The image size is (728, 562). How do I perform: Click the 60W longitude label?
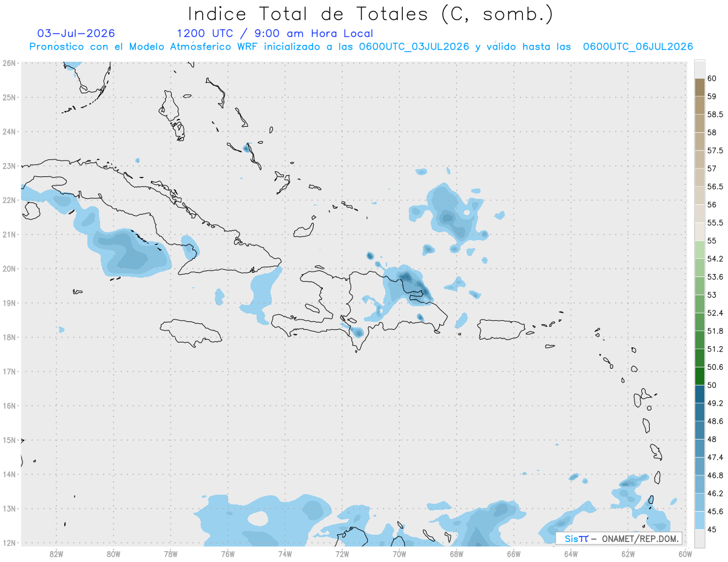pyautogui.click(x=685, y=554)
